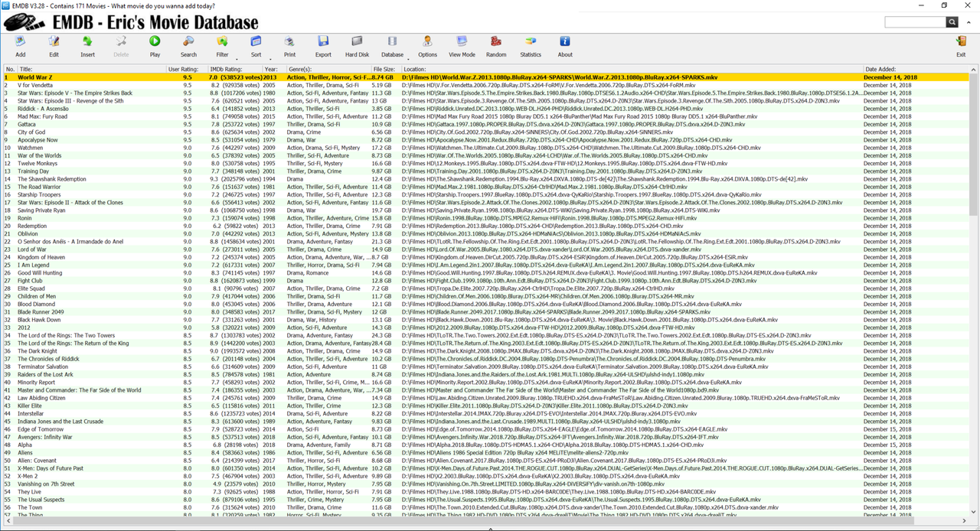Expand the Sort dropdown arrow
Screen dimensions: 980x531
tap(270, 59)
